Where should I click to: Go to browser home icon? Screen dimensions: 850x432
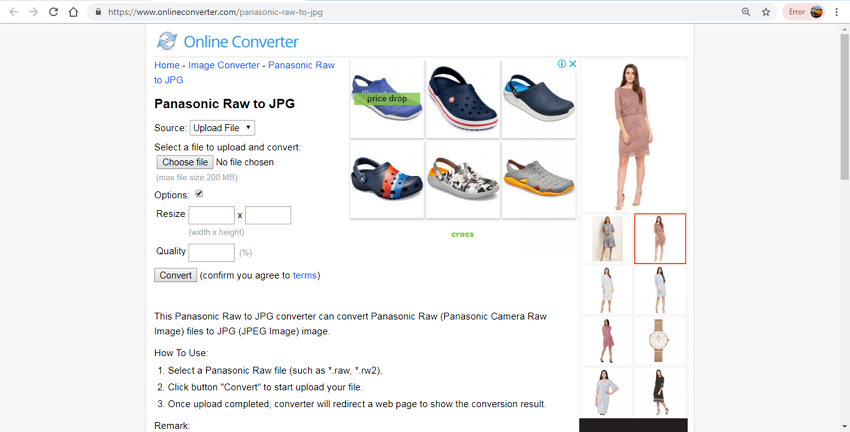pyautogui.click(x=73, y=12)
